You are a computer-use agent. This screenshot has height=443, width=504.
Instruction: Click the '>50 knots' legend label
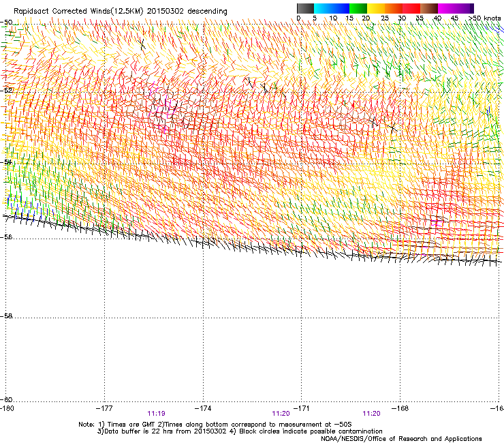click(x=484, y=18)
